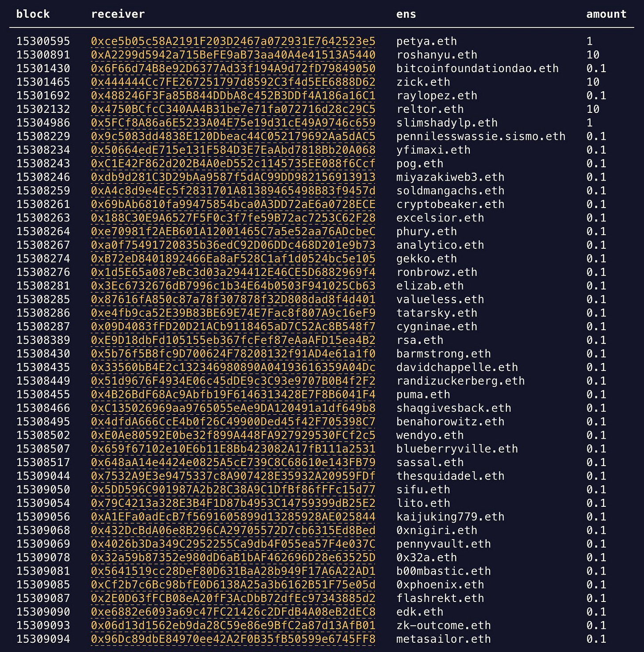644x652 pixels.
Task: Open address link for gekko.eth
Action: pyautogui.click(x=233, y=258)
